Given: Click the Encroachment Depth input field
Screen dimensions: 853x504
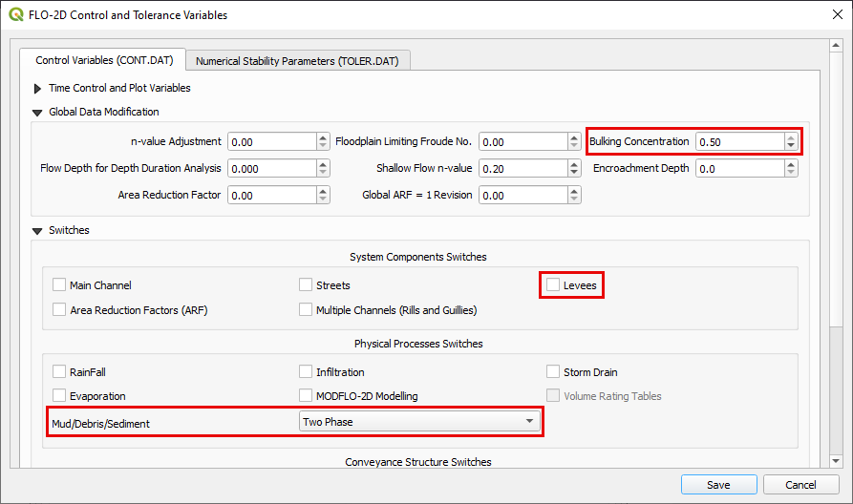Looking at the screenshot, I should coord(738,168).
